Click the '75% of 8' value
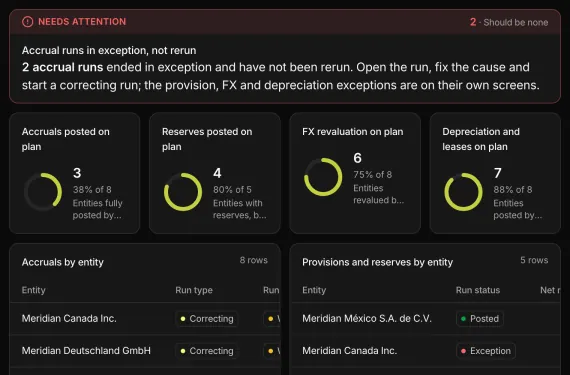This screenshot has width=570, height=375. pos(373,175)
